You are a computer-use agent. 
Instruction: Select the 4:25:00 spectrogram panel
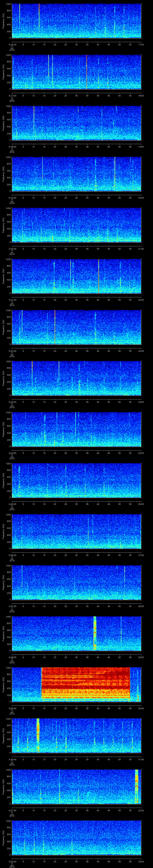tap(77, 480)
